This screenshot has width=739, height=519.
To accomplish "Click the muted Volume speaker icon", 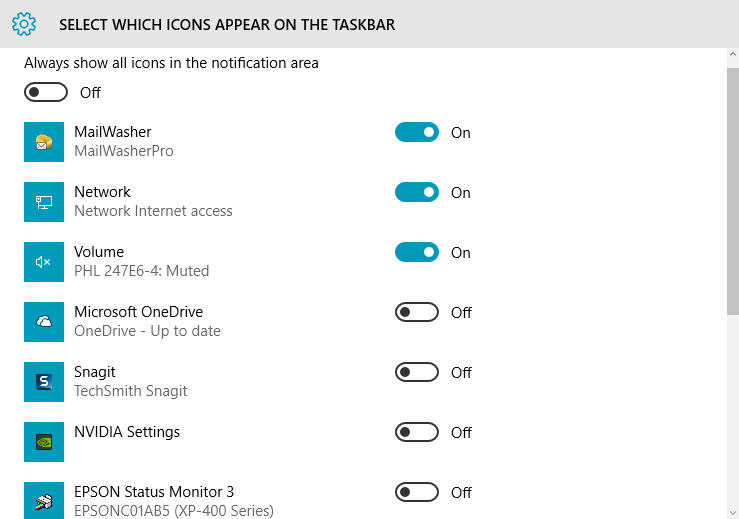I will 44,262.
